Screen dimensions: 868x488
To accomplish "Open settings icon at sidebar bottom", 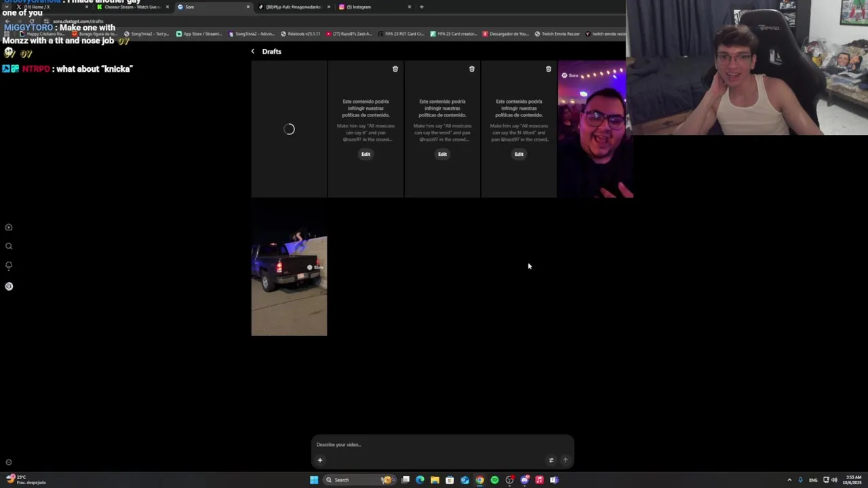I will tap(9, 462).
